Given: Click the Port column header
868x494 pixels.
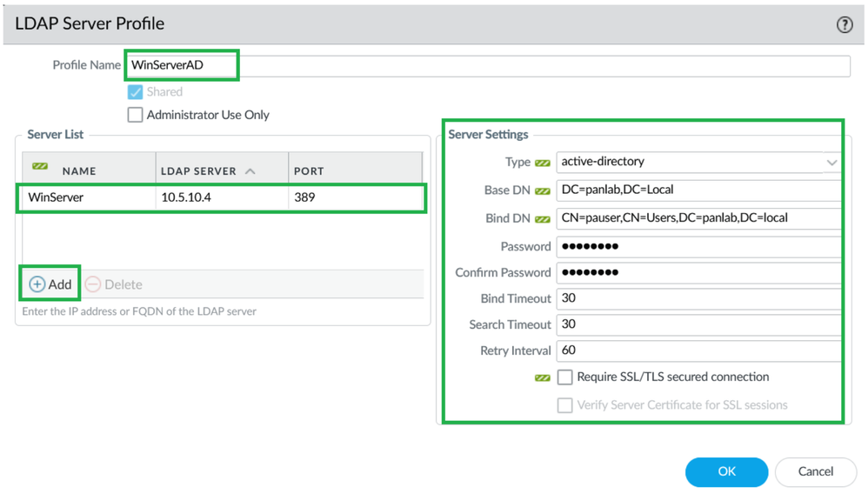Looking at the screenshot, I should point(309,171).
